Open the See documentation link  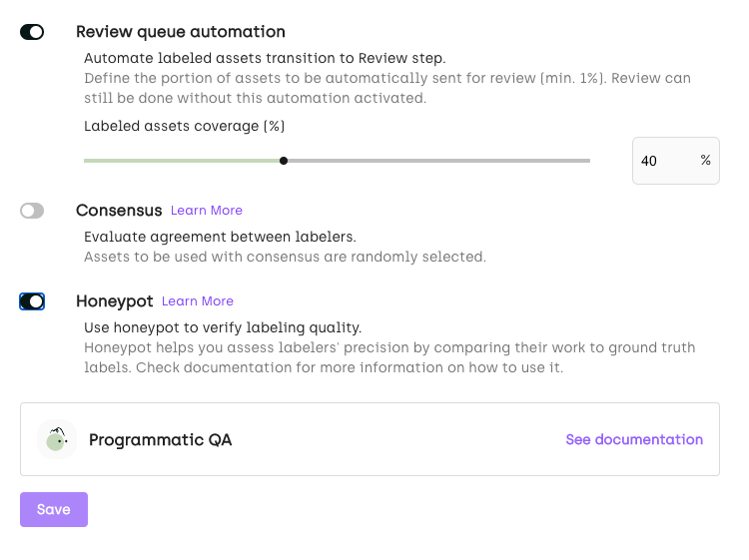(633, 439)
